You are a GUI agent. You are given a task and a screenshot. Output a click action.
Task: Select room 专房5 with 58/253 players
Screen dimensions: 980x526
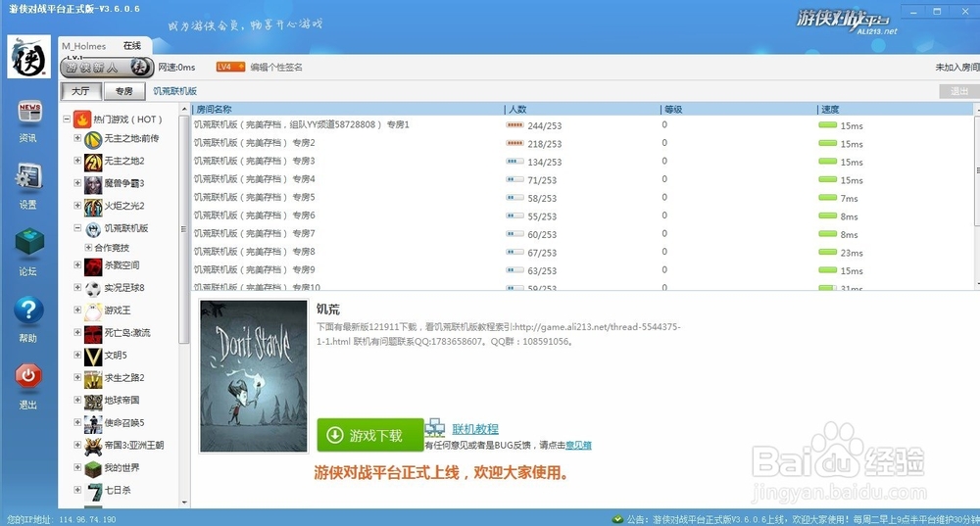582,198
